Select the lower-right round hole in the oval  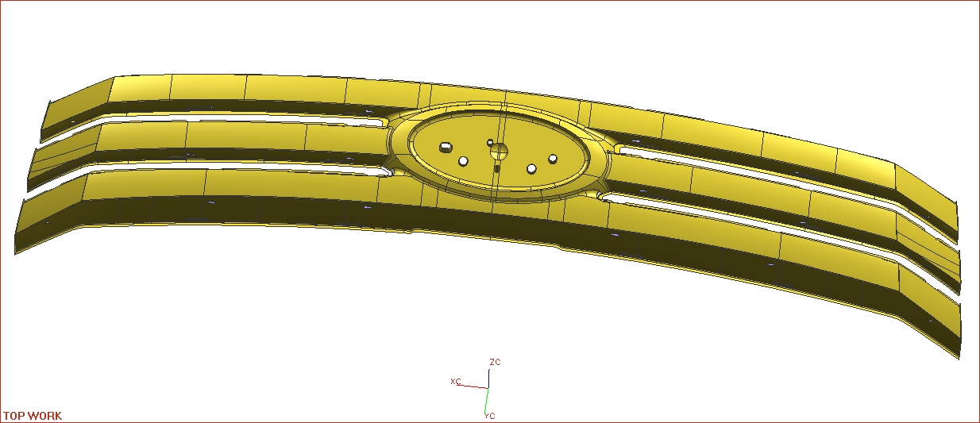point(532,169)
